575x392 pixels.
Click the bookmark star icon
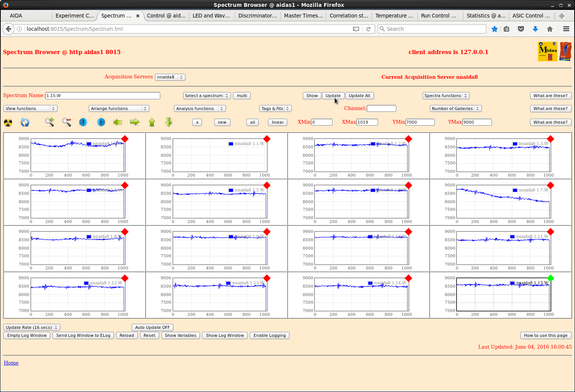tap(495, 29)
